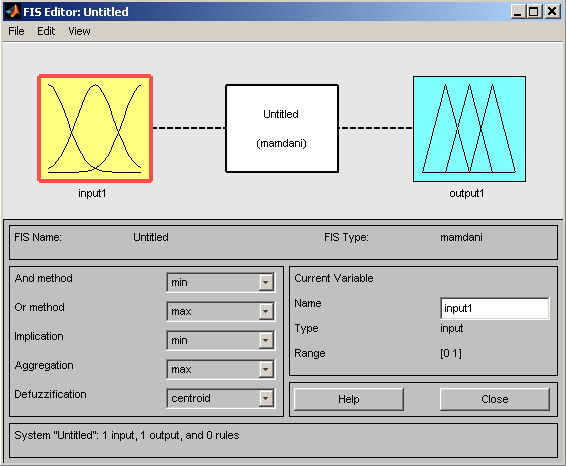Expand the Implication method dropdown

pos(221,340)
